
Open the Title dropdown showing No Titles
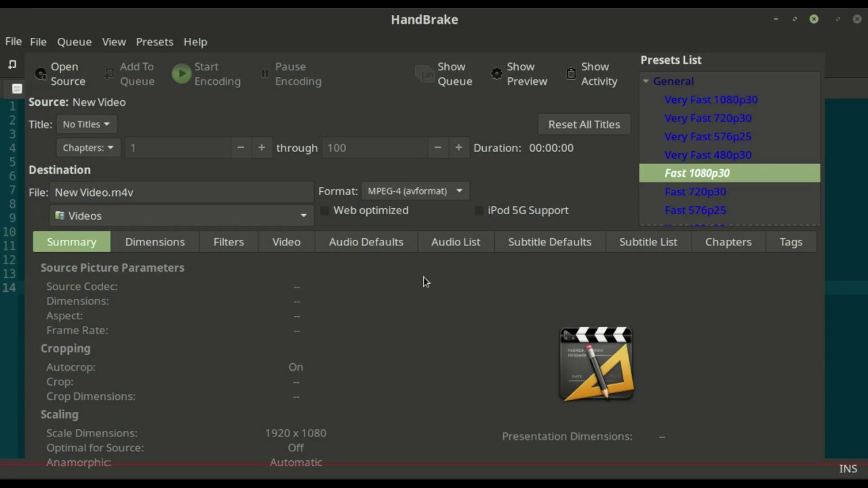click(x=86, y=124)
